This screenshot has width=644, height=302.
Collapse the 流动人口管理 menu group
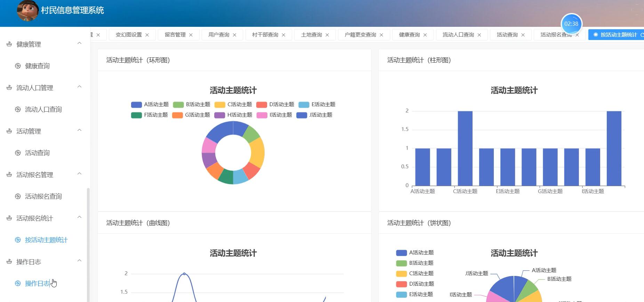pyautogui.click(x=79, y=87)
